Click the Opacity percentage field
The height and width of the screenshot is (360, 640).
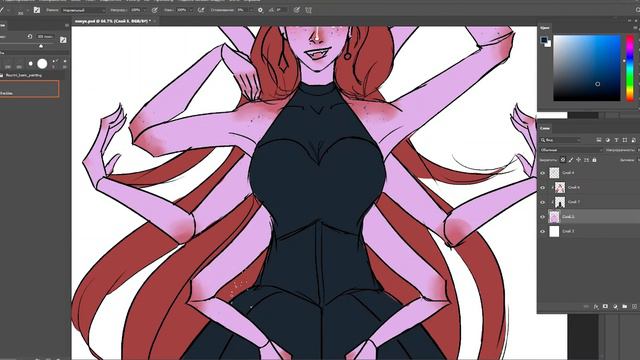pyautogui.click(x=136, y=10)
